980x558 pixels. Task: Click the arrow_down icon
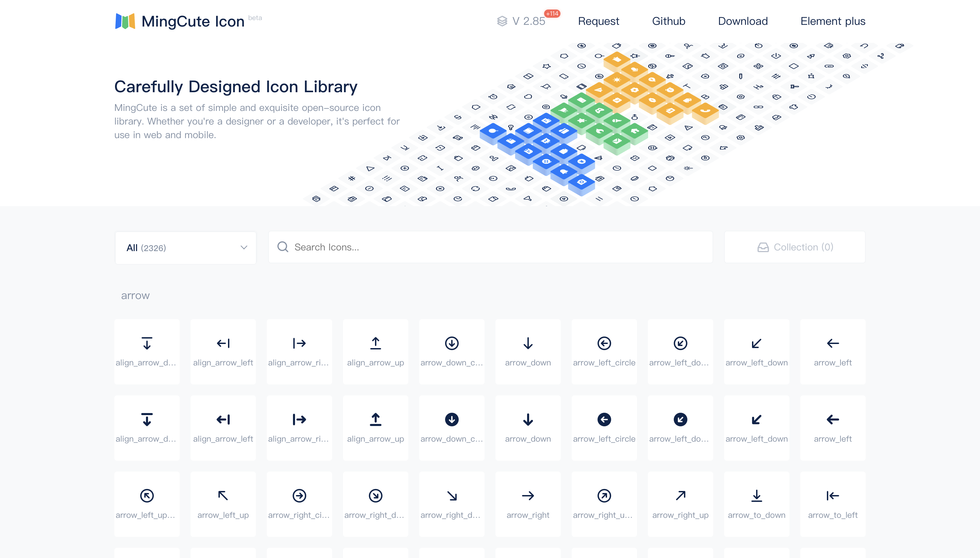[528, 351]
